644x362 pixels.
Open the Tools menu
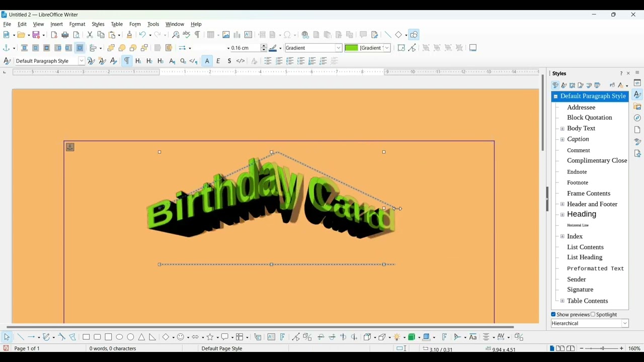153,24
